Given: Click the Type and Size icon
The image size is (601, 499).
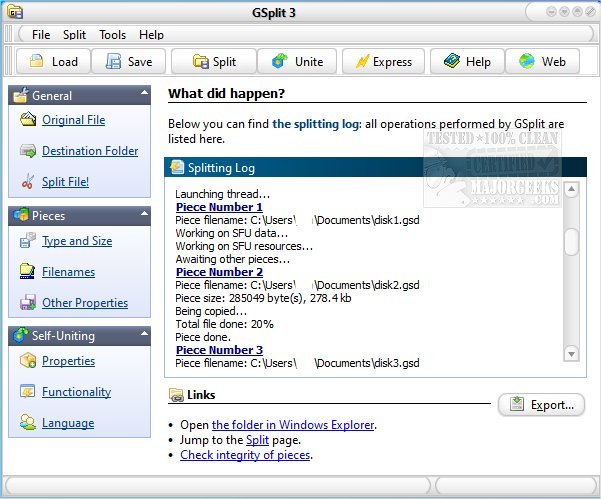Looking at the screenshot, I should (26, 242).
